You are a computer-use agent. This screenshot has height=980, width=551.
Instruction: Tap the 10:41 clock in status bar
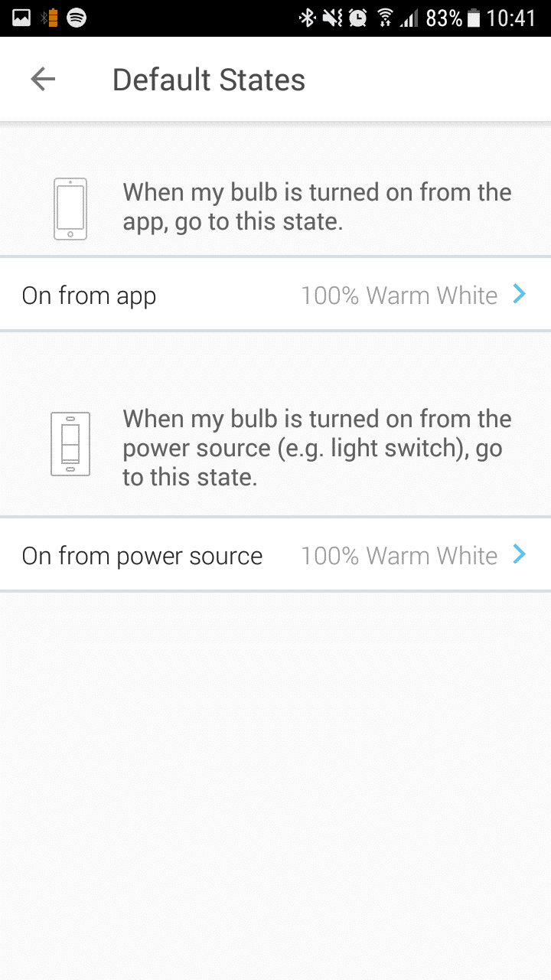511,18
